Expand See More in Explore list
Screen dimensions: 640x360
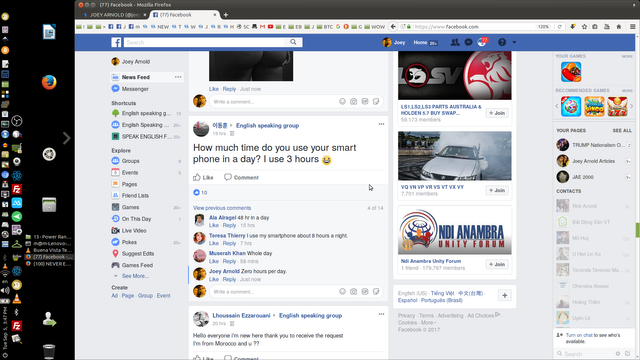135,276
